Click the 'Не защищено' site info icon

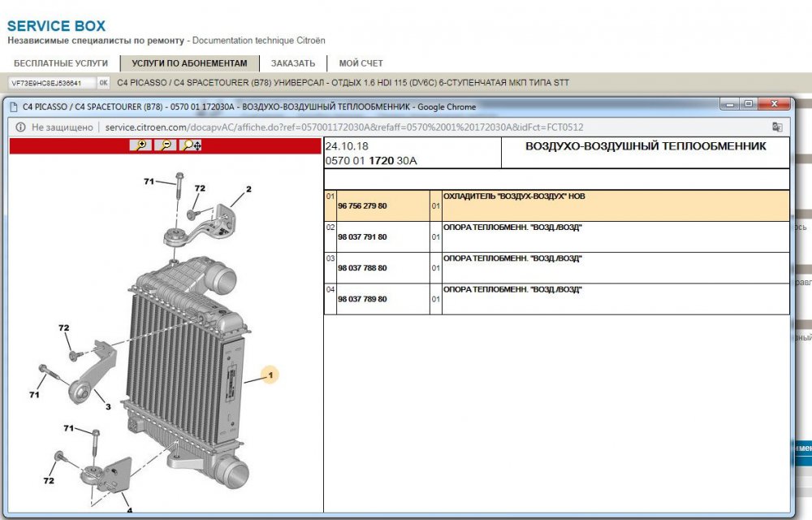[19, 127]
